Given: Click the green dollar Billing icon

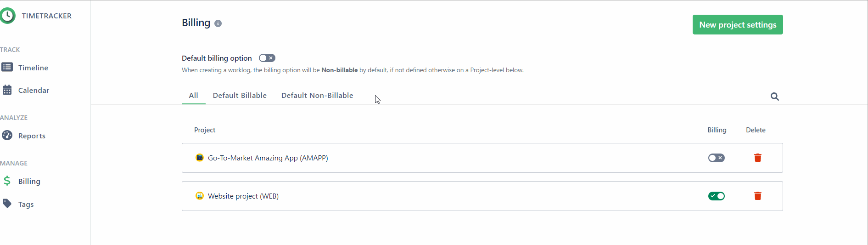Looking at the screenshot, I should 7,181.
